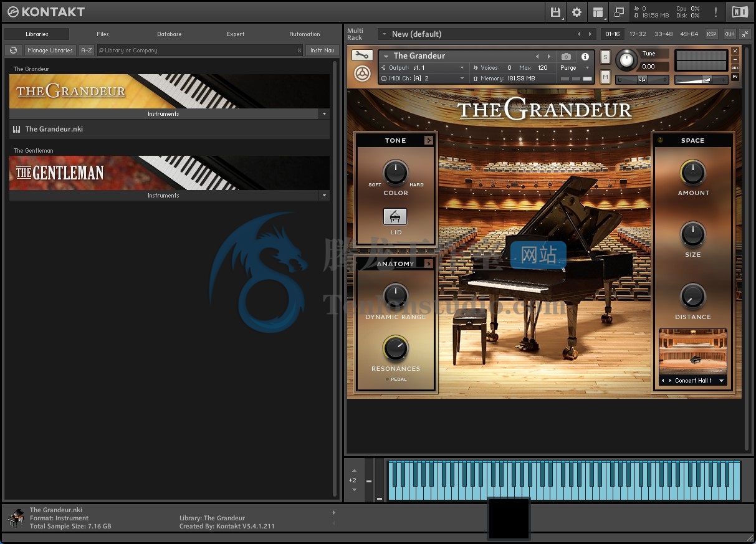Image resolution: width=756 pixels, height=544 pixels.
Task: Click the NI logo in top bar
Action: point(740,12)
